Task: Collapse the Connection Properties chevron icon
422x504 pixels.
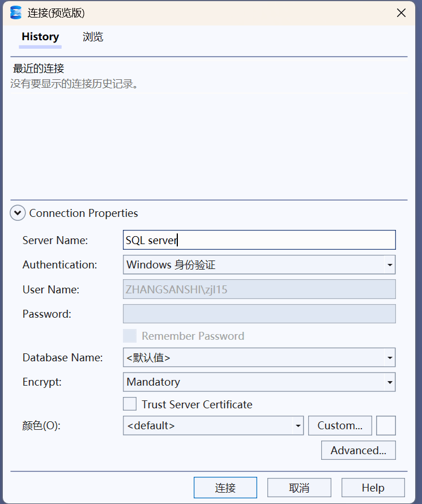Action: coord(18,213)
